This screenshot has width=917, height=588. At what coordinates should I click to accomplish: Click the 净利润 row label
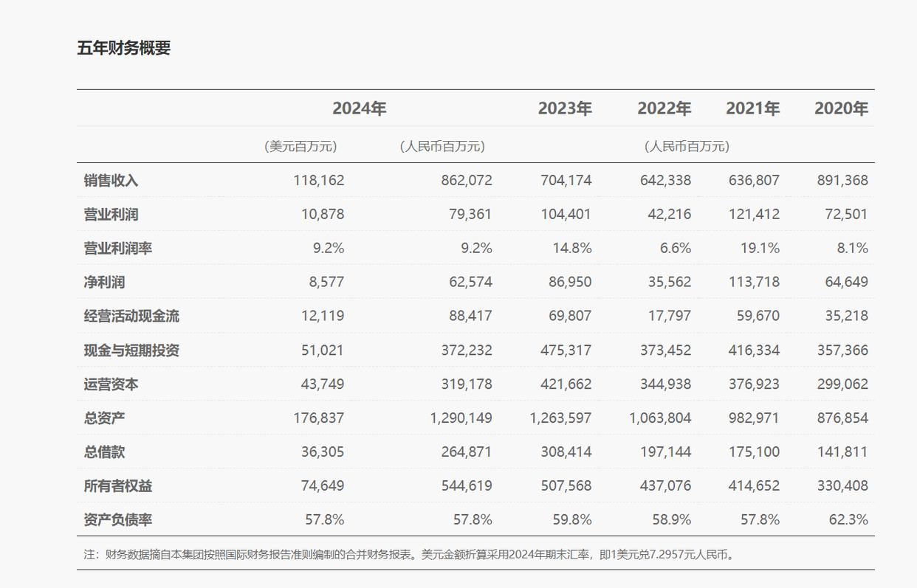point(104,282)
